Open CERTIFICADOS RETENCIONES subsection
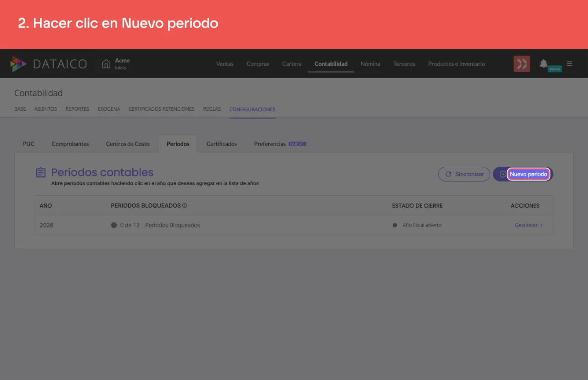 point(162,109)
